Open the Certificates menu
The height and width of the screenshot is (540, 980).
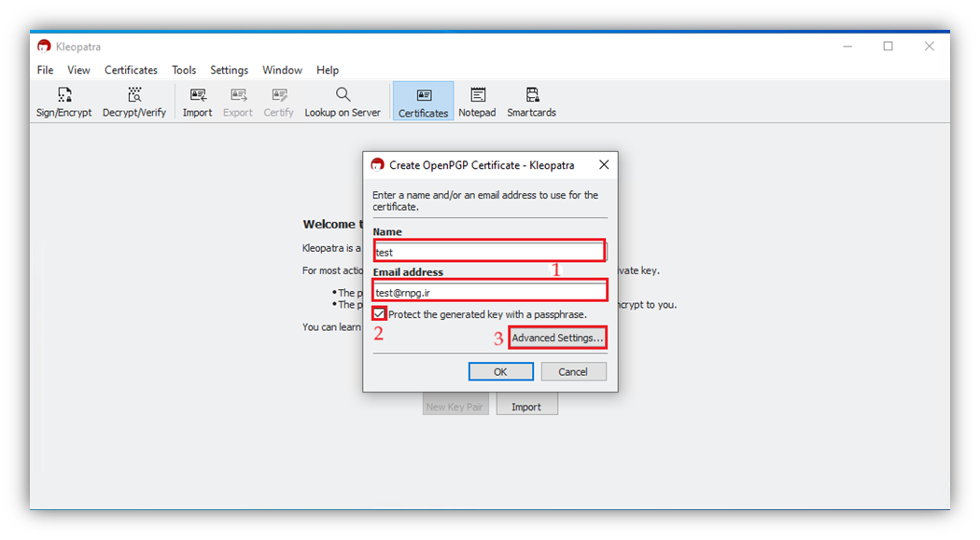(131, 70)
